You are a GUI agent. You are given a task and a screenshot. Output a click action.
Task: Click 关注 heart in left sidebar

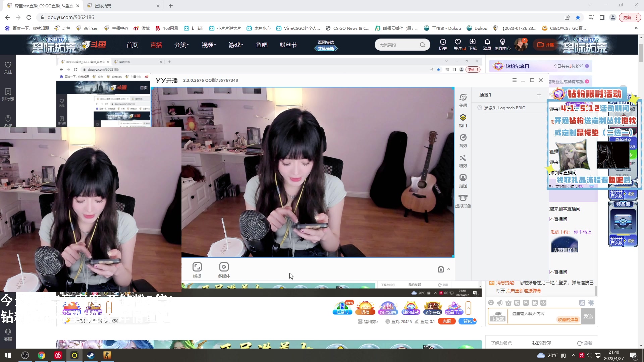tap(8, 67)
